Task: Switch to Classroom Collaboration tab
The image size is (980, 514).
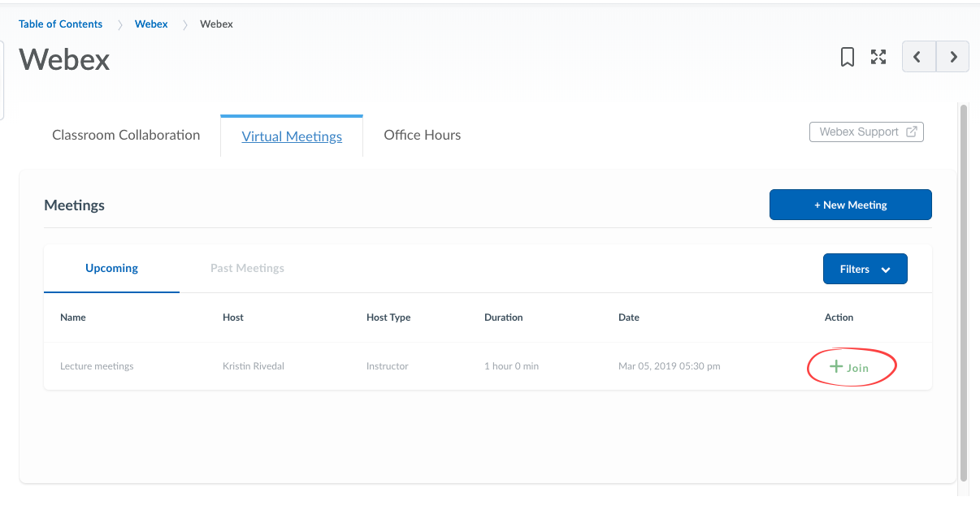Action: click(x=126, y=136)
